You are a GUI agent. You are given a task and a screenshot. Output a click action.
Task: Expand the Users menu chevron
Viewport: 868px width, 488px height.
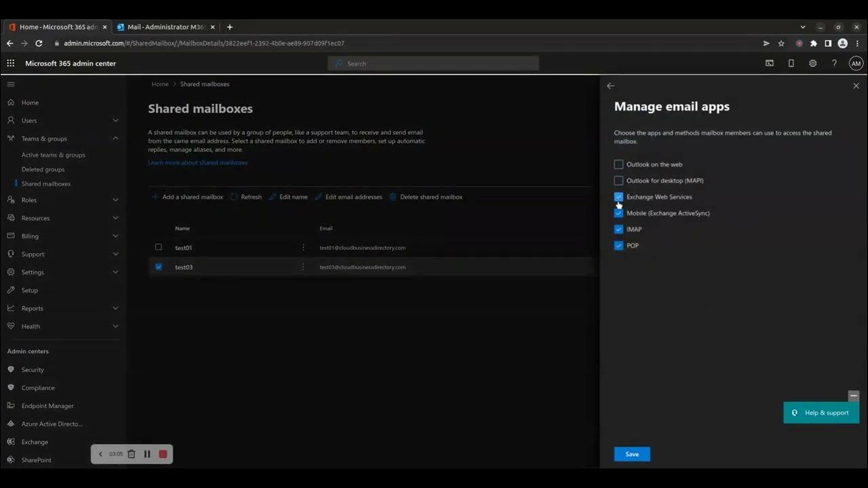click(x=115, y=120)
